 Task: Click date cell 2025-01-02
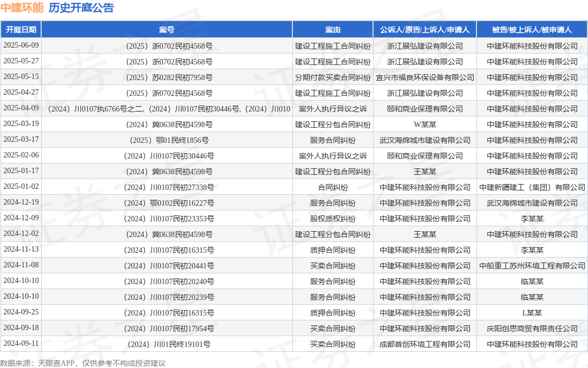[x=21, y=187]
